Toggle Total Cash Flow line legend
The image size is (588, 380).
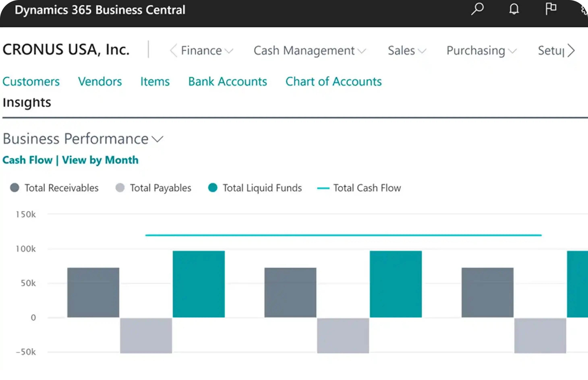coord(359,188)
